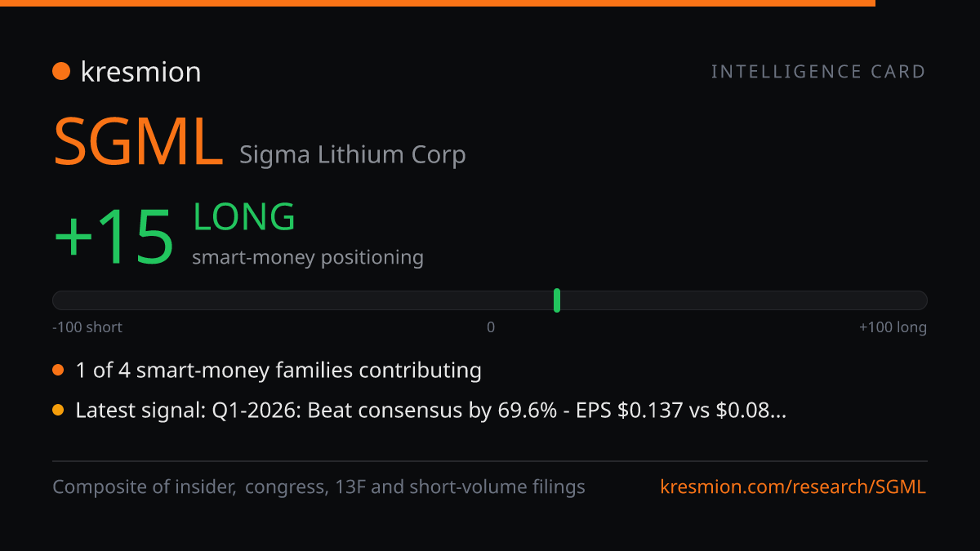Screen dimensions: 980x551
Task: Click the +15 positioning score
Action: (114, 236)
